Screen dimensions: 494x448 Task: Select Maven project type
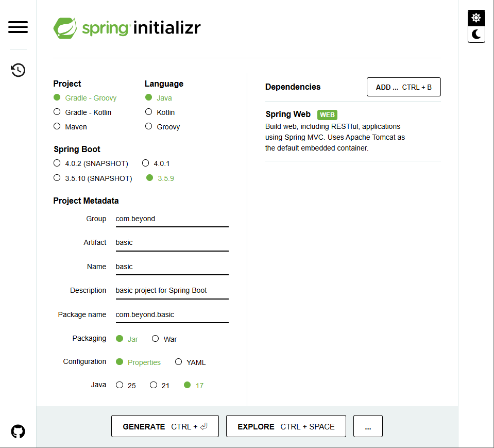click(70, 127)
